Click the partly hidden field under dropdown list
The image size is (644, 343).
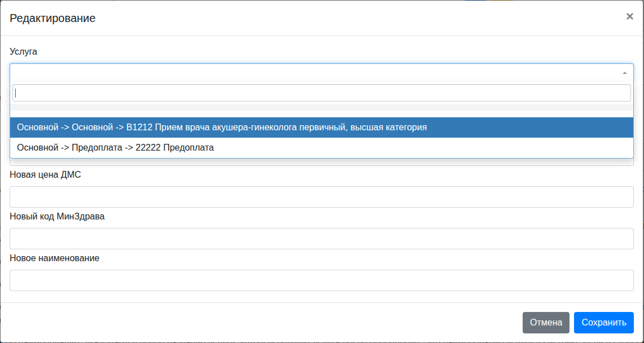pos(321,162)
